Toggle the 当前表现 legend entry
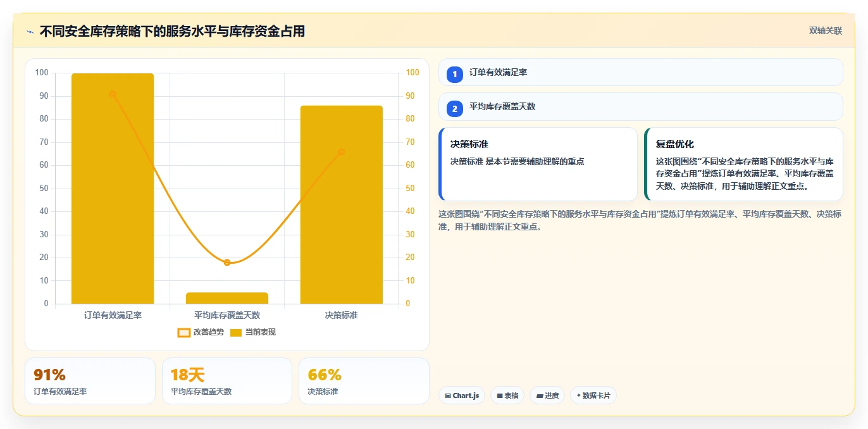 [252, 332]
